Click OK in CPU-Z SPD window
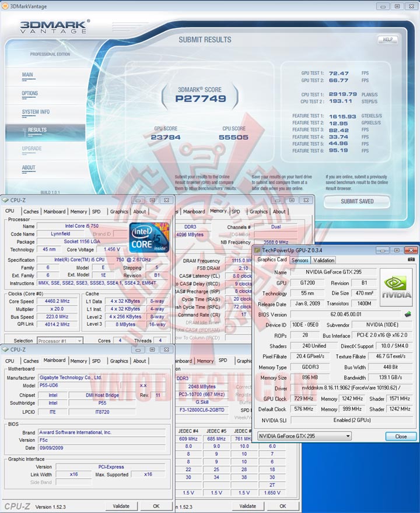The height and width of the screenshot is (513, 420). (283, 506)
